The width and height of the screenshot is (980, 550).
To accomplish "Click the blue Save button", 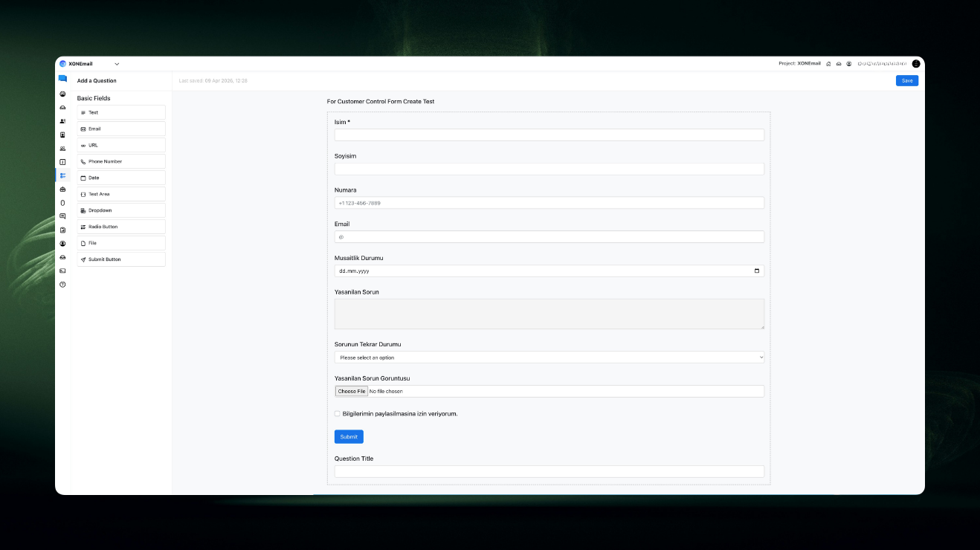I will pos(906,80).
